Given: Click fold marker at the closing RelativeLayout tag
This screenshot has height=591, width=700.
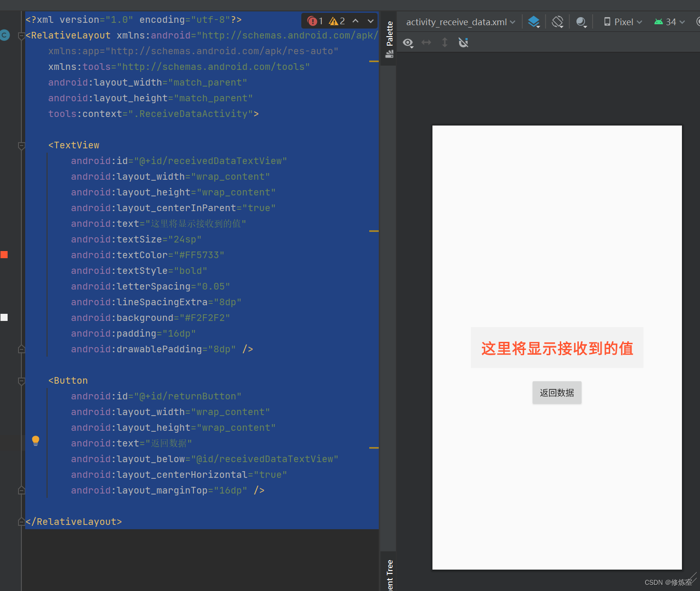Looking at the screenshot, I should (x=21, y=522).
